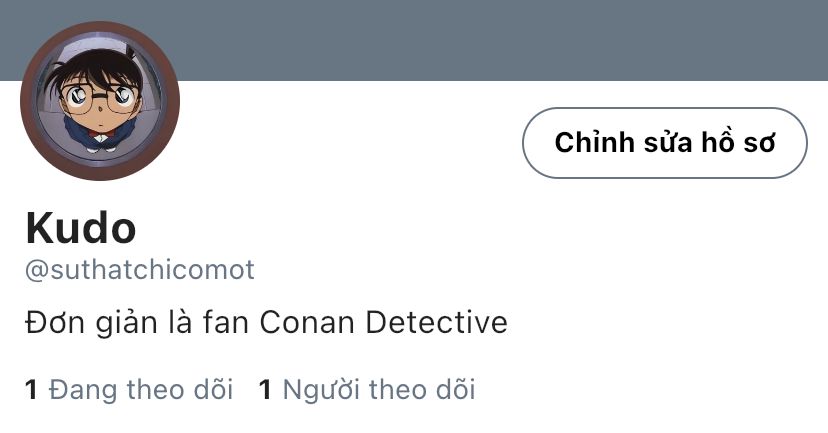Select the display name "Kudo"
This screenshot has height=433, width=828.
click(80, 229)
